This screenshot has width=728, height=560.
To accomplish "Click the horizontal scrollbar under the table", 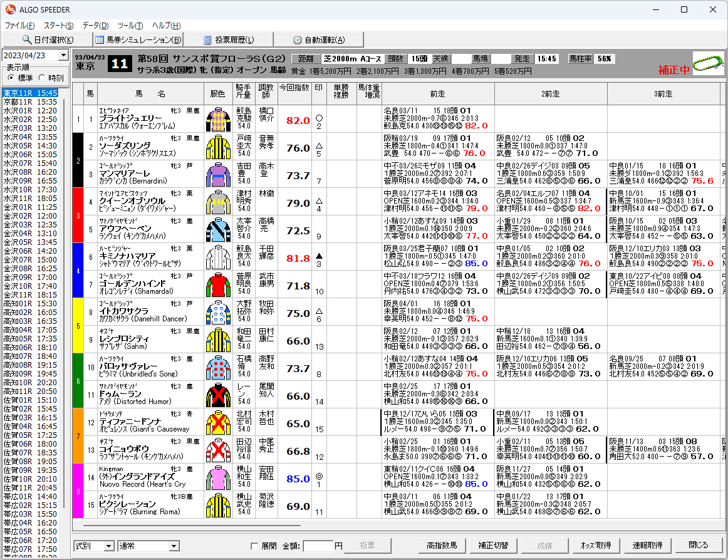I will coord(192,526).
